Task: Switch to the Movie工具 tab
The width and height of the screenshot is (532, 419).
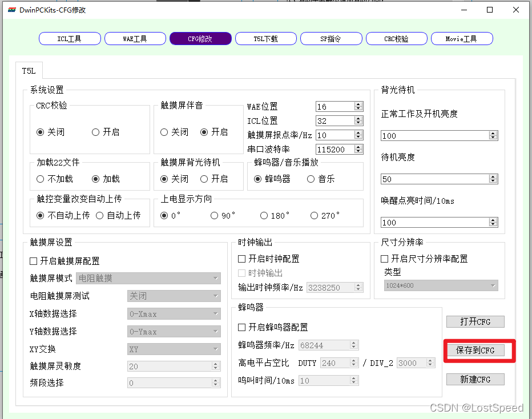Action: 462,38
